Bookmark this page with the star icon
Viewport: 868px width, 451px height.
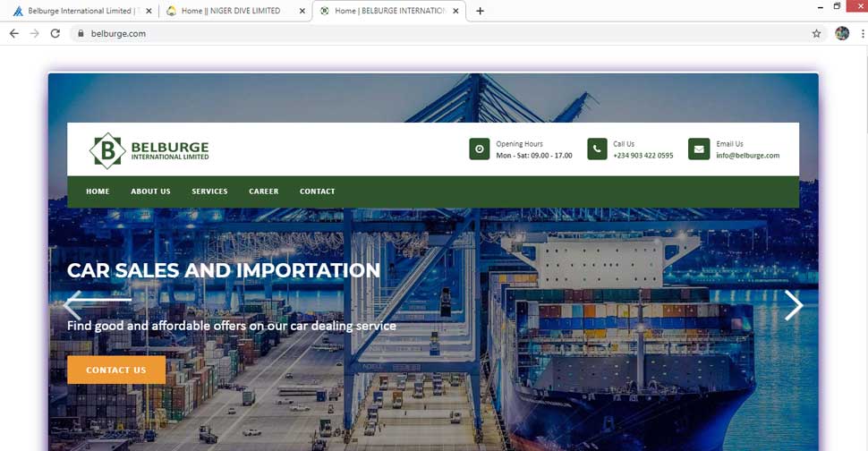(816, 34)
